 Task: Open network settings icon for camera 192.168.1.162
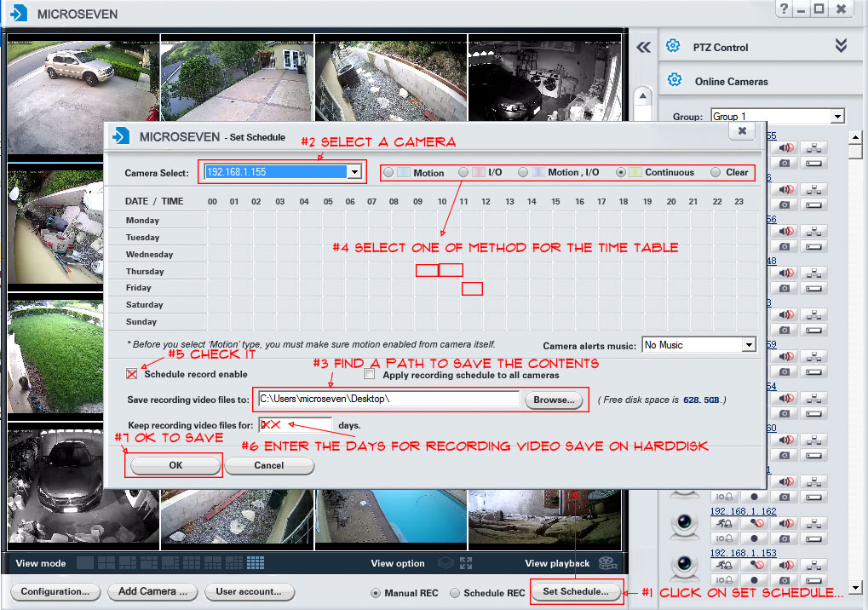point(813,523)
